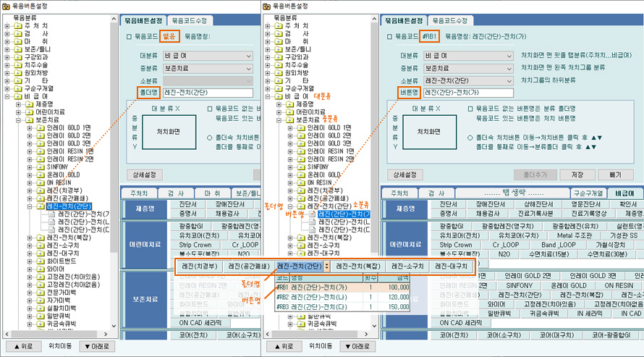
Task: Click folder icon of 주처치 in left tree
Action: click(17, 25)
